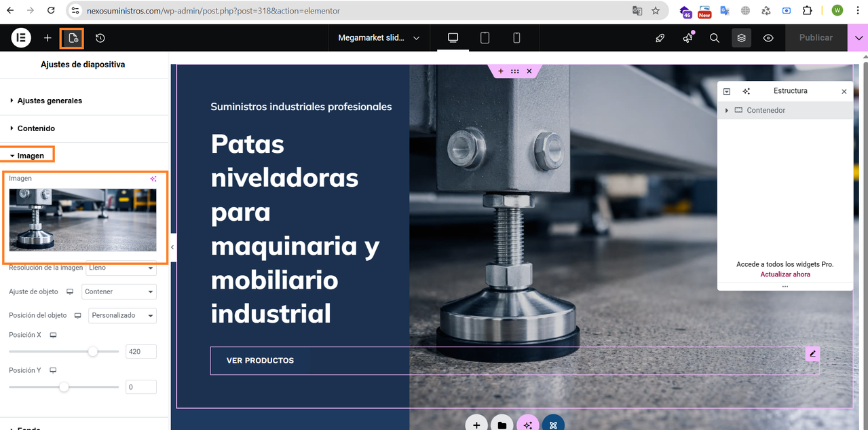
Task: Switch to mobile preview mode
Action: (x=516, y=38)
